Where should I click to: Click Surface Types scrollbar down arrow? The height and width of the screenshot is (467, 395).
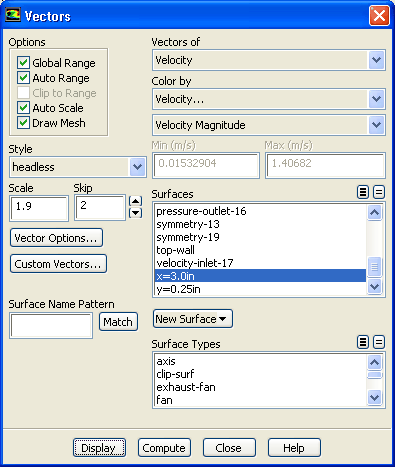click(374, 397)
